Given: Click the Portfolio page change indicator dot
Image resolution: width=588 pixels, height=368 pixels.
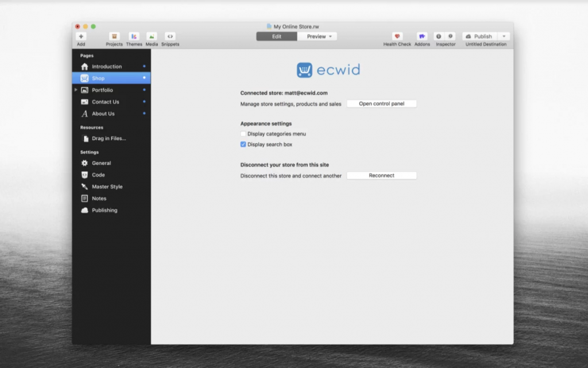Looking at the screenshot, I should [x=144, y=90].
